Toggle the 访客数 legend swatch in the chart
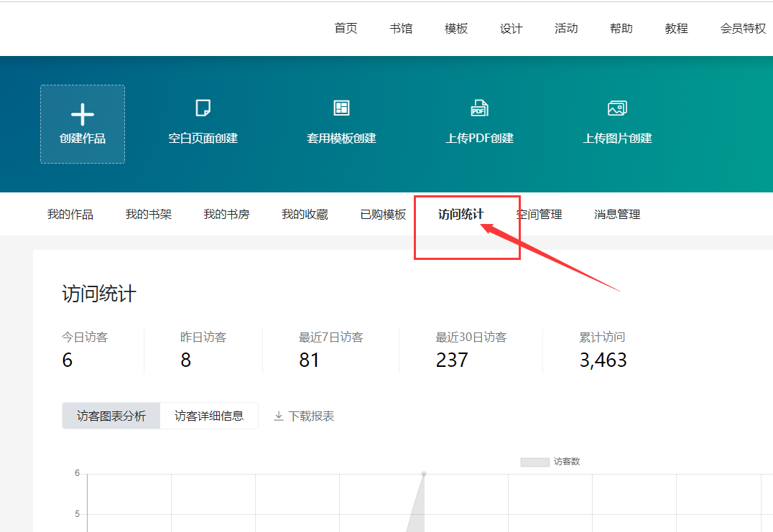The image size is (773, 532). tap(535, 462)
